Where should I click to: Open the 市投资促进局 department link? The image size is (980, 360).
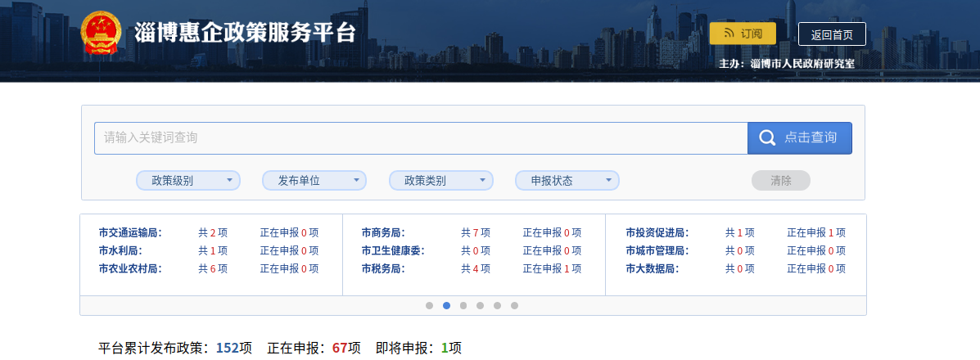coord(657,232)
